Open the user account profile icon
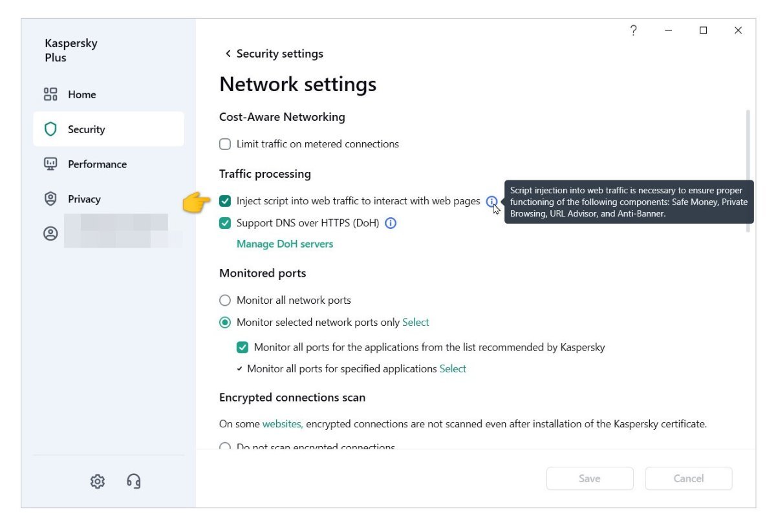 pyautogui.click(x=50, y=234)
